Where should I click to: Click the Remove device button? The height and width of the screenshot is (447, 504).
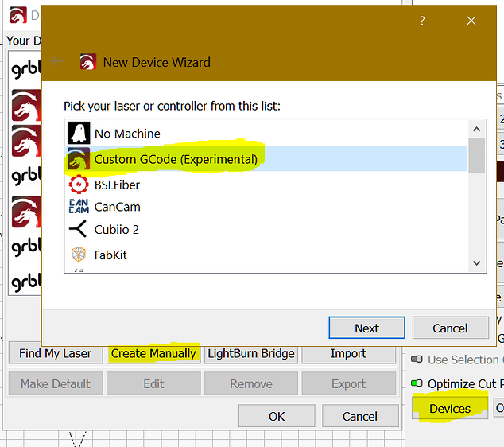(x=251, y=383)
